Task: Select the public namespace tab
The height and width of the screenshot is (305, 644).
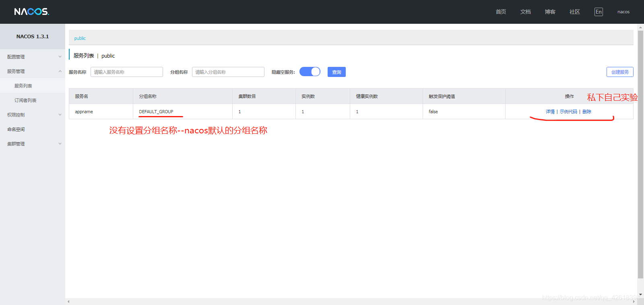Action: click(x=80, y=38)
